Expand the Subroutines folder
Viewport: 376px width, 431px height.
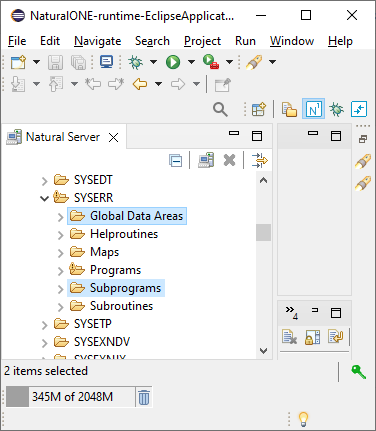point(60,307)
